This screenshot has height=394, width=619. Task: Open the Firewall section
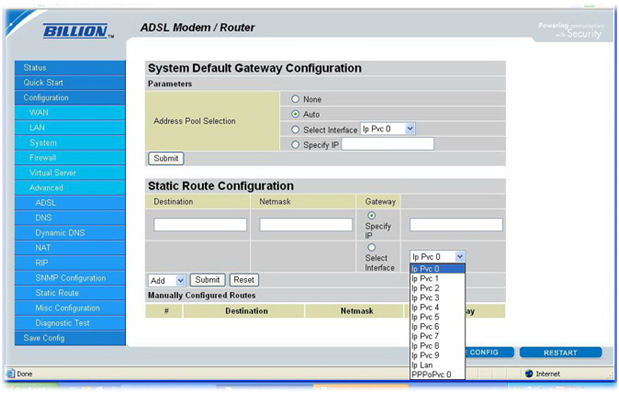(70, 158)
